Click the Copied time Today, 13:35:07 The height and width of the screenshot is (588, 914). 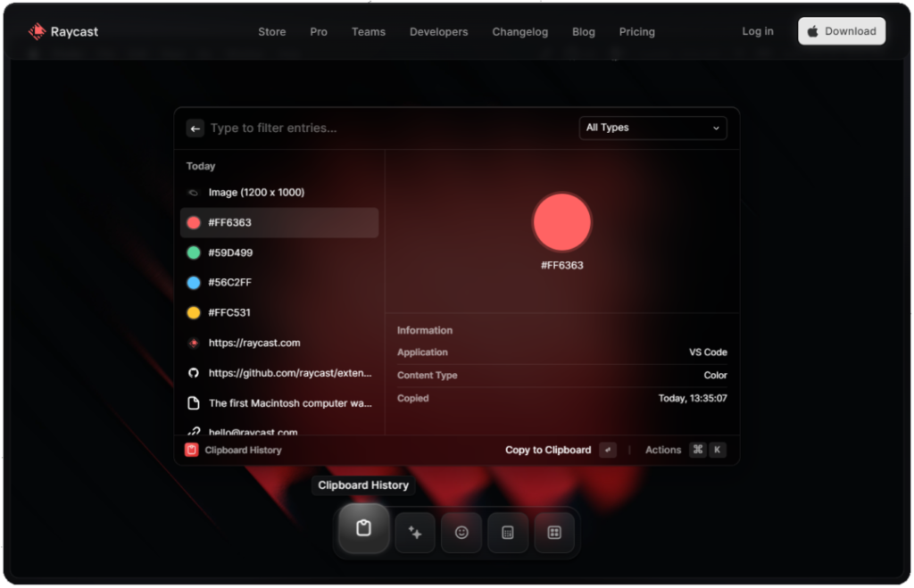[x=693, y=399]
